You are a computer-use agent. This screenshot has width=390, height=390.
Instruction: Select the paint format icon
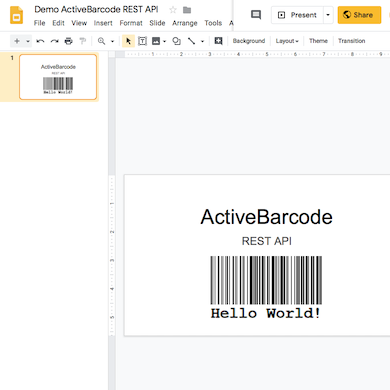[82, 41]
